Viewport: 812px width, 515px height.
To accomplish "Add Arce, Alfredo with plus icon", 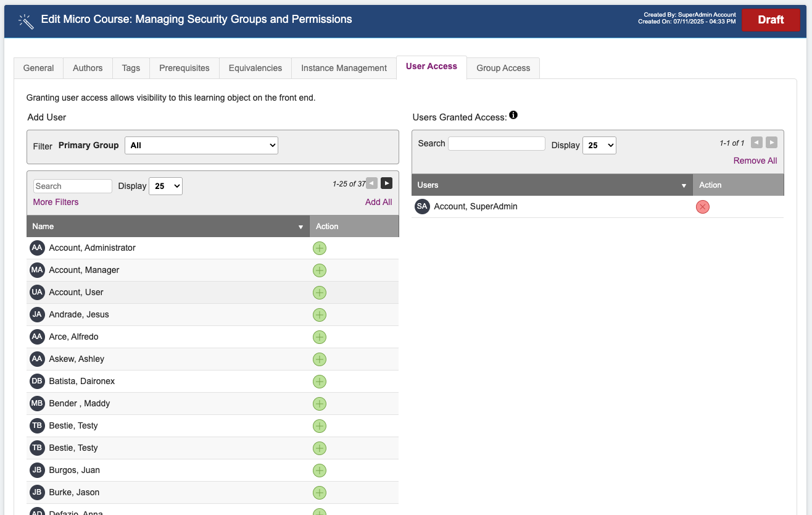I will pyautogui.click(x=320, y=337).
